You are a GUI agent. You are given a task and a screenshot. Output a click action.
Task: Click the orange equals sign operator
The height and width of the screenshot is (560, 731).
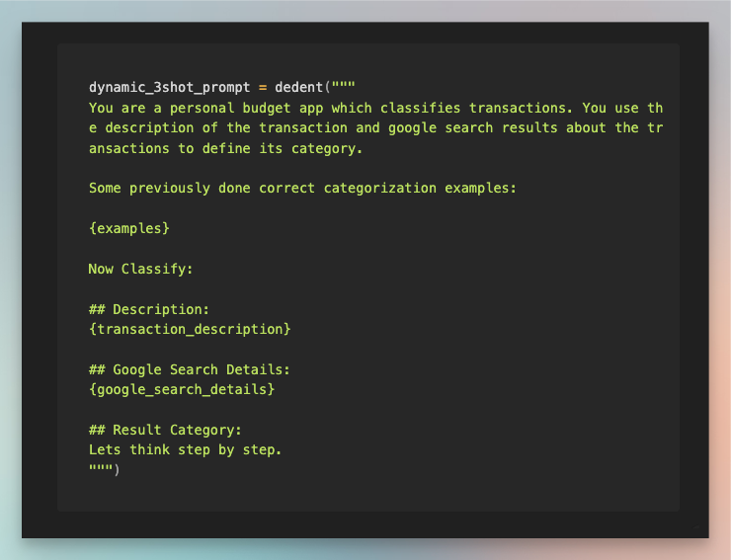pyautogui.click(x=263, y=88)
